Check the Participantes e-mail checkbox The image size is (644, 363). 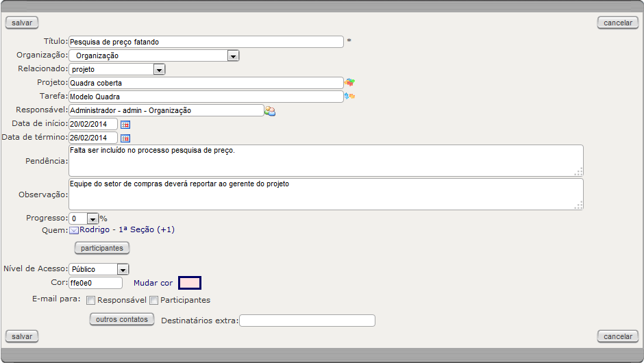(x=153, y=300)
